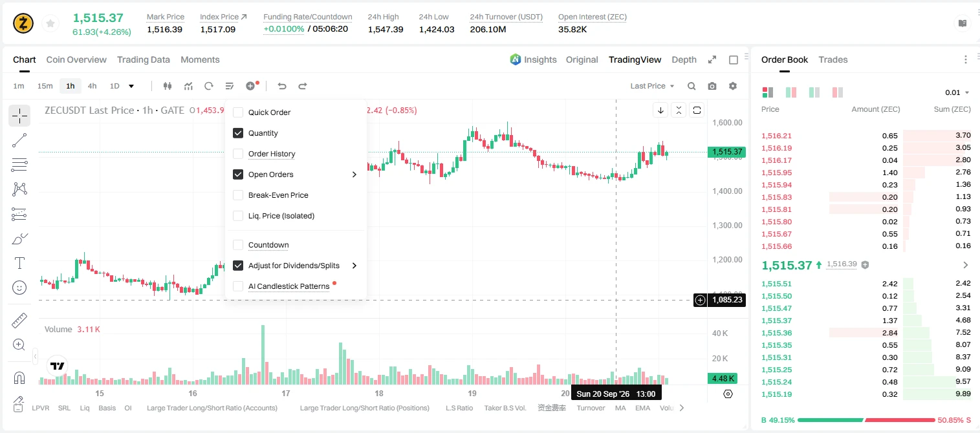
Task: Switch chart to Original view
Action: click(582, 59)
